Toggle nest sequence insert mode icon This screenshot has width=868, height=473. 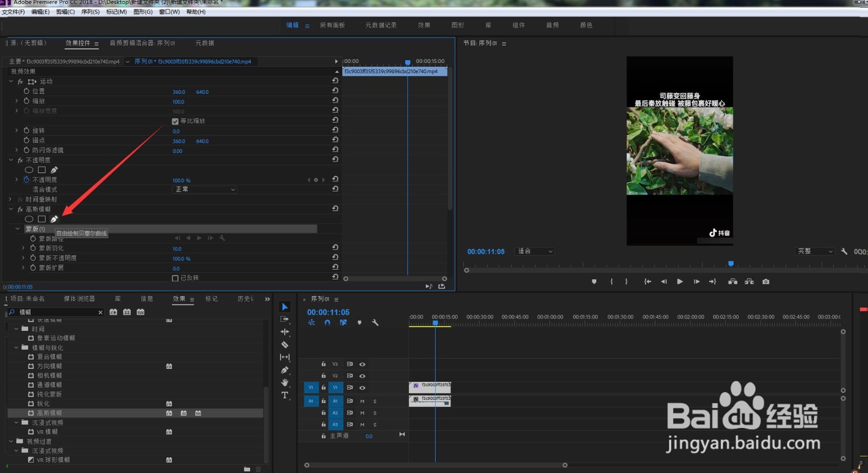coord(311,322)
